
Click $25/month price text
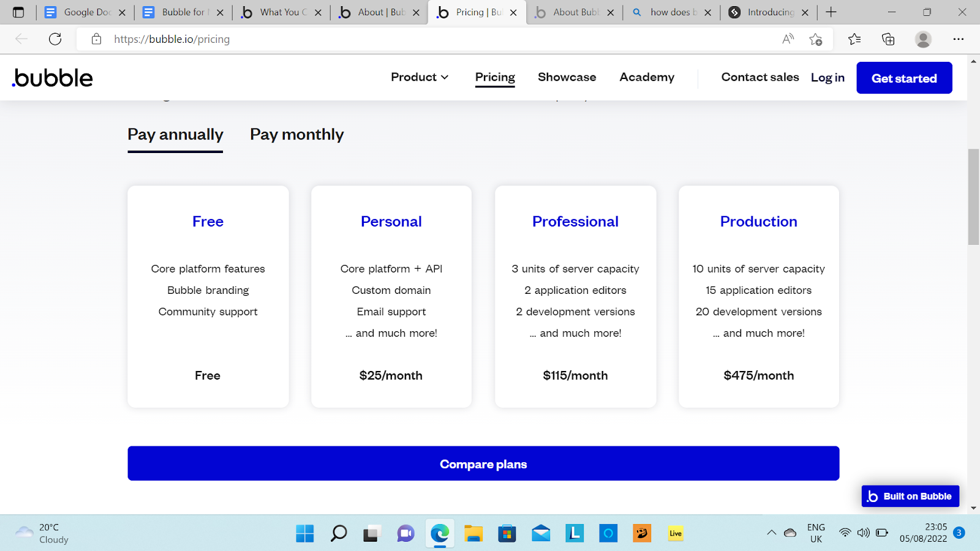[x=391, y=375]
